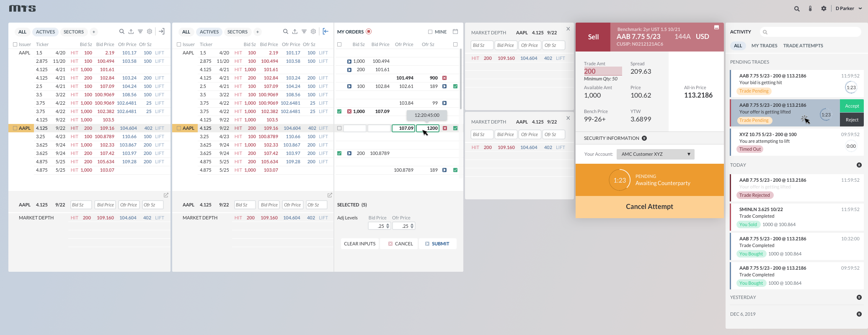Adjust the Bid Price Adj Levels stepper
The image size is (868, 335).
388,226
